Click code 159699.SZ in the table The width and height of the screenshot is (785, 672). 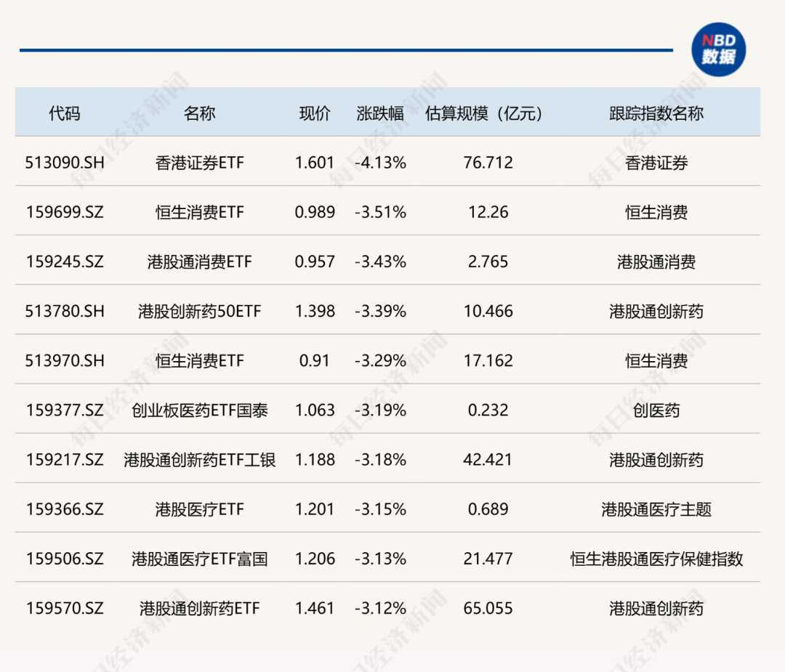pyautogui.click(x=65, y=212)
